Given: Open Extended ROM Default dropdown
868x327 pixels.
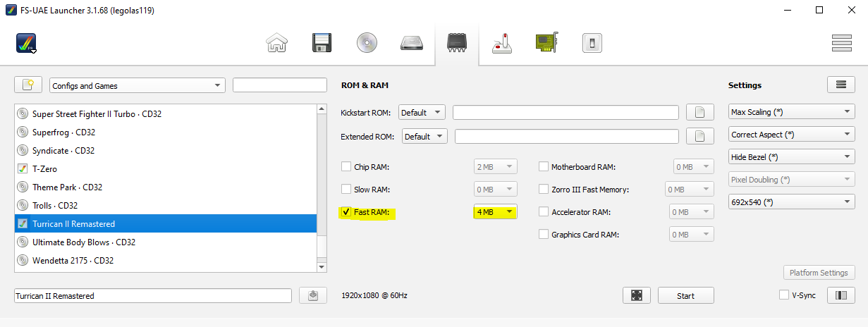Looking at the screenshot, I should point(425,136).
